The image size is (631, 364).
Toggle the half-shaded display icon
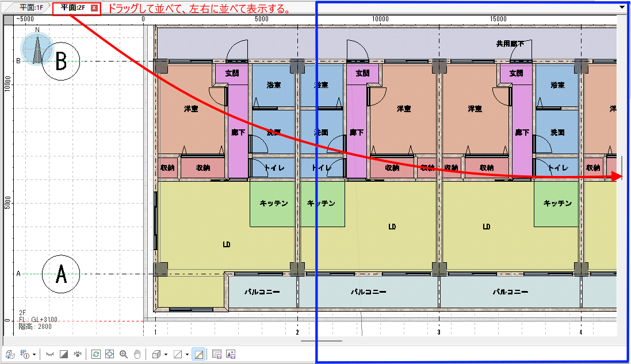click(x=64, y=354)
